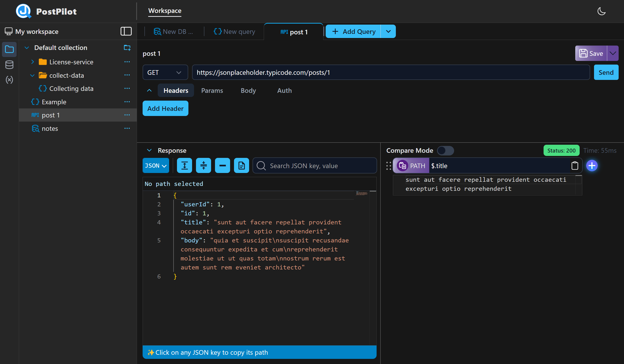624x364 pixels.
Task: Click the round plus button beside PATH
Action: (x=592, y=165)
